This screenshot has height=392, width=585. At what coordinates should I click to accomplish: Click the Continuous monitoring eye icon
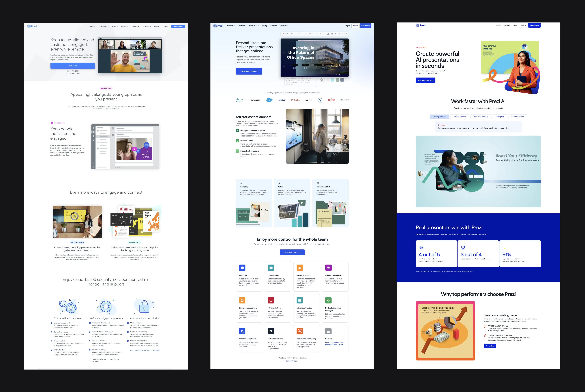[300, 331]
